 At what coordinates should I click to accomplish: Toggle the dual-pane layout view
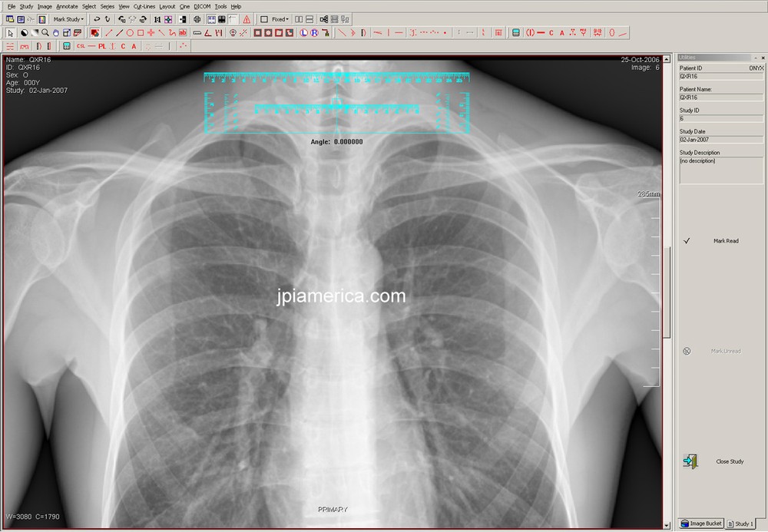[299, 18]
